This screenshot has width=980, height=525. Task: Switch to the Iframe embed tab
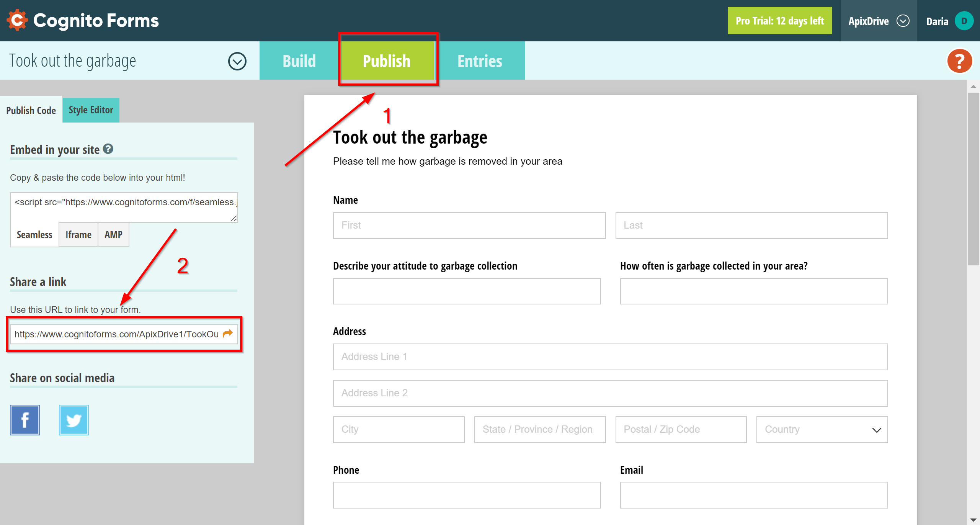coord(78,234)
